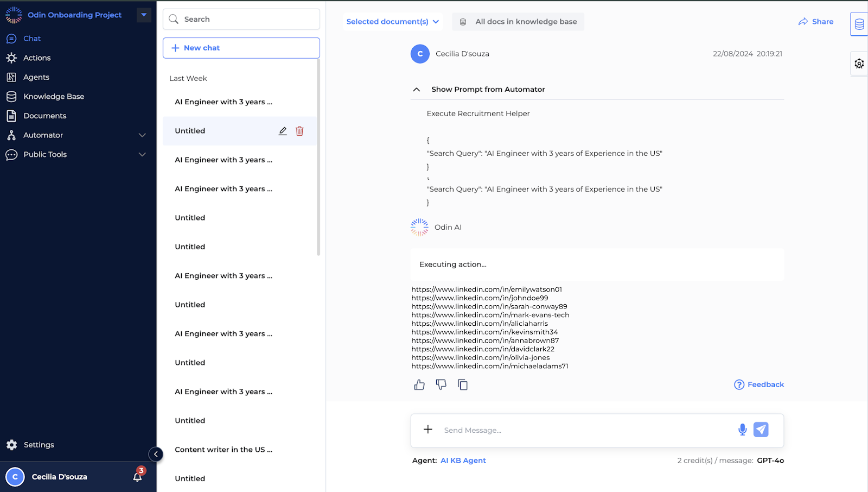Switch to All docs in knowledge base
The height and width of the screenshot is (492, 868).
[x=518, y=21]
